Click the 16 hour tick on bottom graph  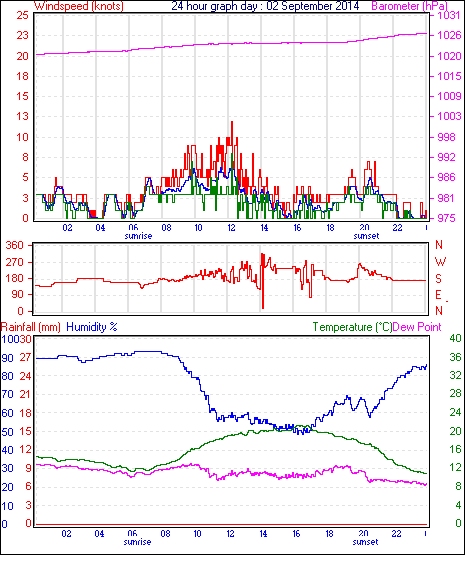296,534
